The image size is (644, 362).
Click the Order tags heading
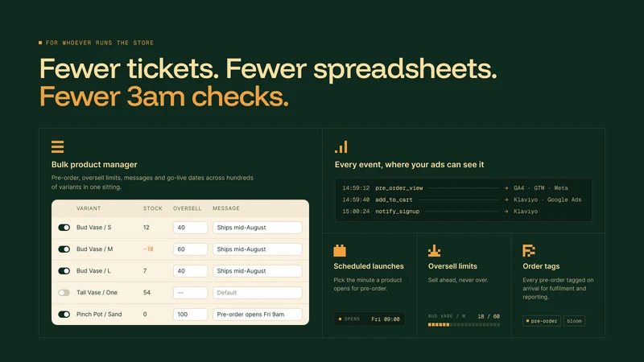(541, 266)
